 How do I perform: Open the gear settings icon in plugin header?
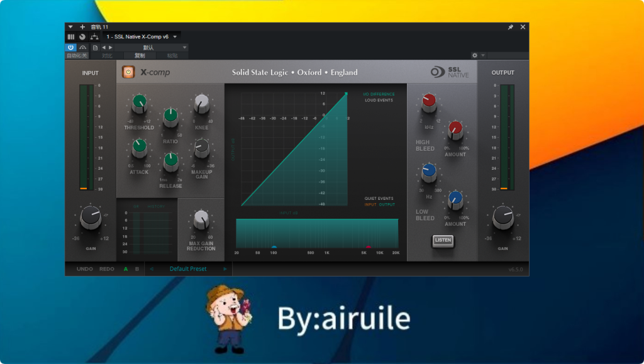click(x=475, y=55)
